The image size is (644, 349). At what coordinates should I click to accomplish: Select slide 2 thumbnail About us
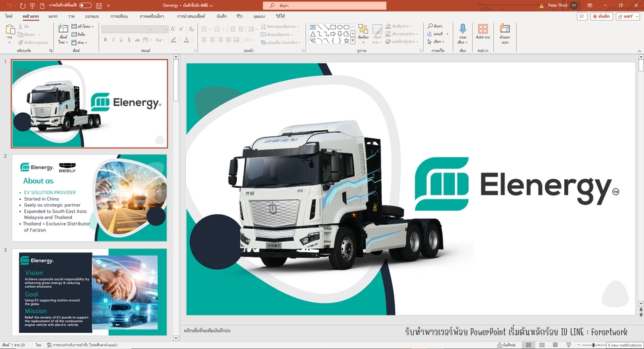[89, 198]
